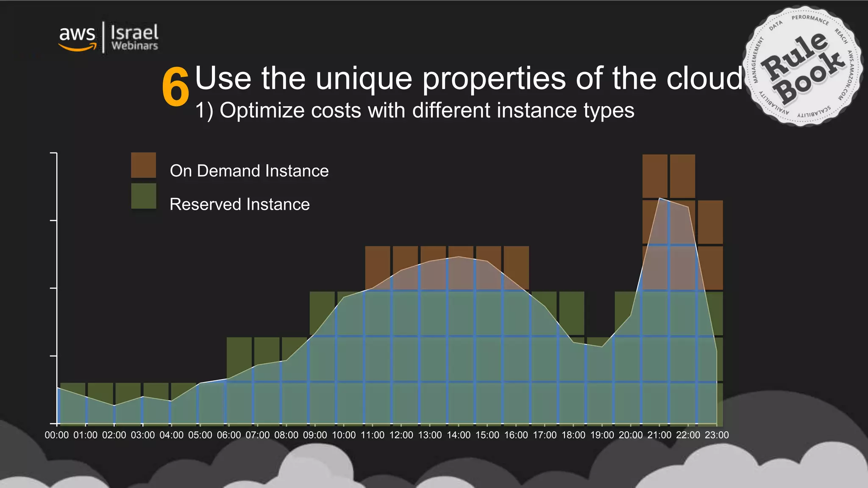This screenshot has height=488, width=868.
Task: Click the on-demand block above 14:00
Action: click(x=461, y=268)
